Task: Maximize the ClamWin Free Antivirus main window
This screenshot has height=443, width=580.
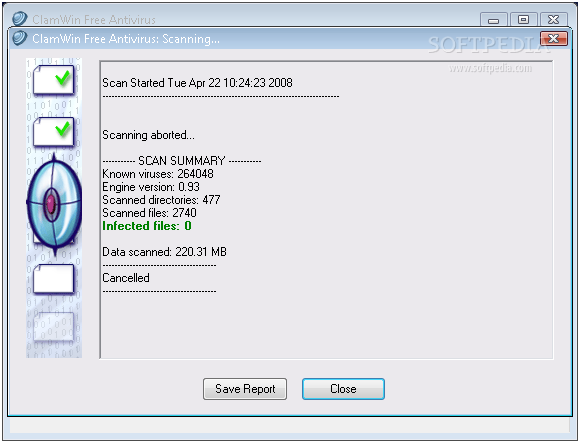Action: [523, 20]
